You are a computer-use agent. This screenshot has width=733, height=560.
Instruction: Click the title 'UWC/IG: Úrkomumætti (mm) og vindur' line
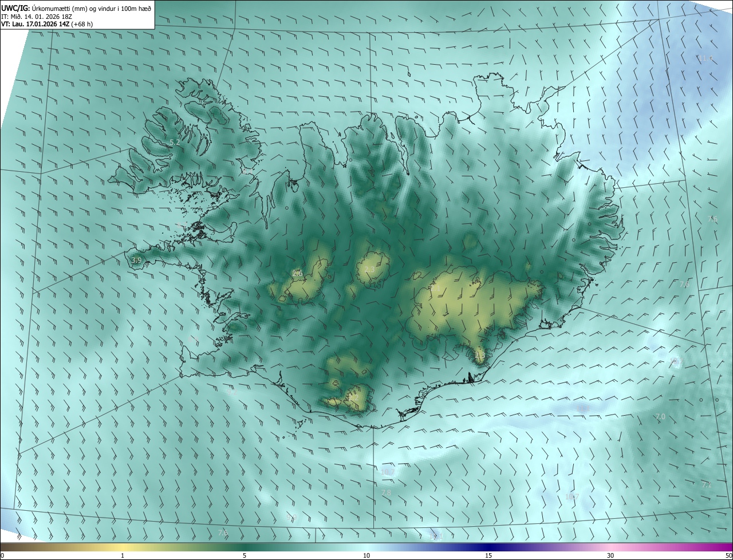76,8
